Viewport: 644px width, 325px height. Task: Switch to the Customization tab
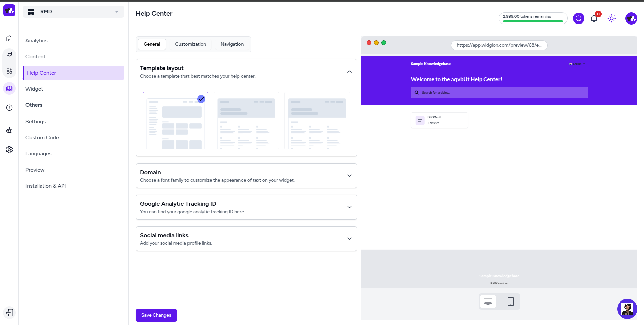coord(190,44)
